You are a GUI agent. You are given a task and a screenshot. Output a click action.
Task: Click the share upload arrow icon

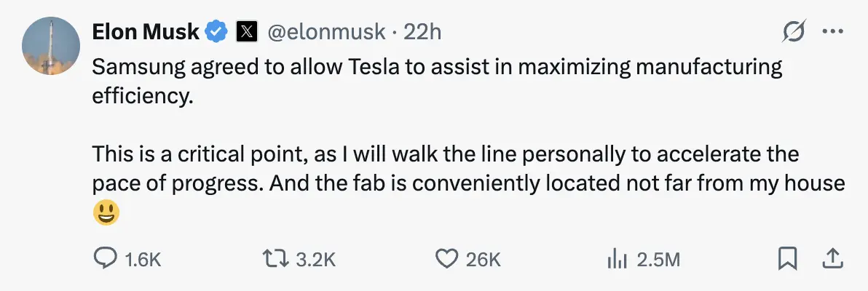click(x=833, y=258)
